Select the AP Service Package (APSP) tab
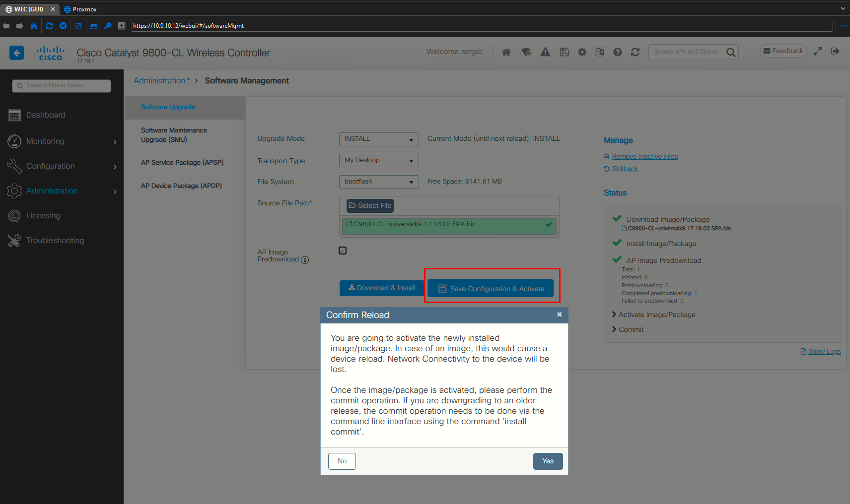Image resolution: width=850 pixels, height=504 pixels. point(182,163)
